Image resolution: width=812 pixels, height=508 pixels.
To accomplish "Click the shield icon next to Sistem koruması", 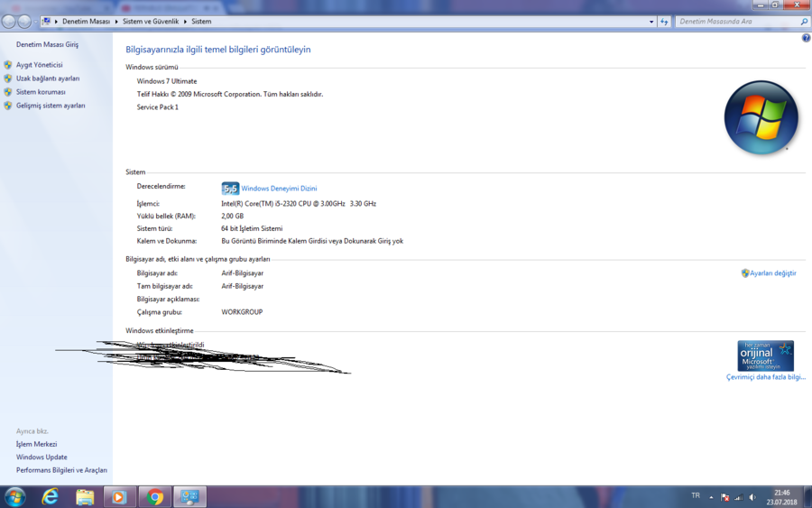I will coord(8,92).
